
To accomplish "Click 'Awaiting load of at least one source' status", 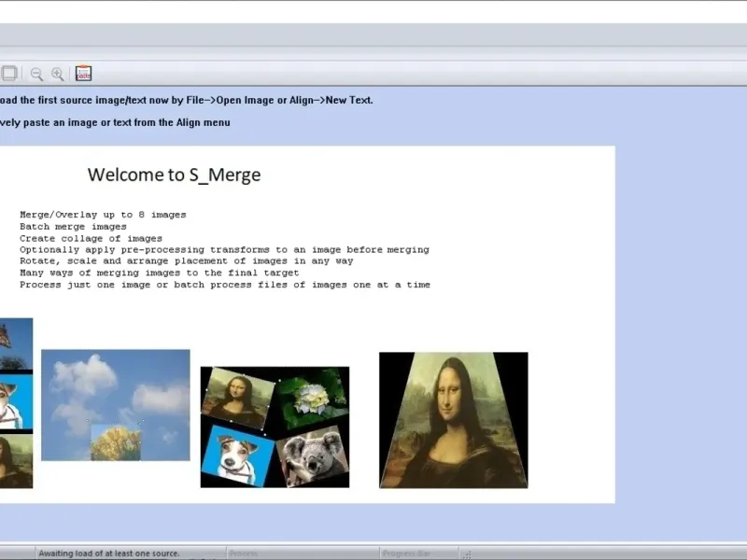I will coord(109,553).
